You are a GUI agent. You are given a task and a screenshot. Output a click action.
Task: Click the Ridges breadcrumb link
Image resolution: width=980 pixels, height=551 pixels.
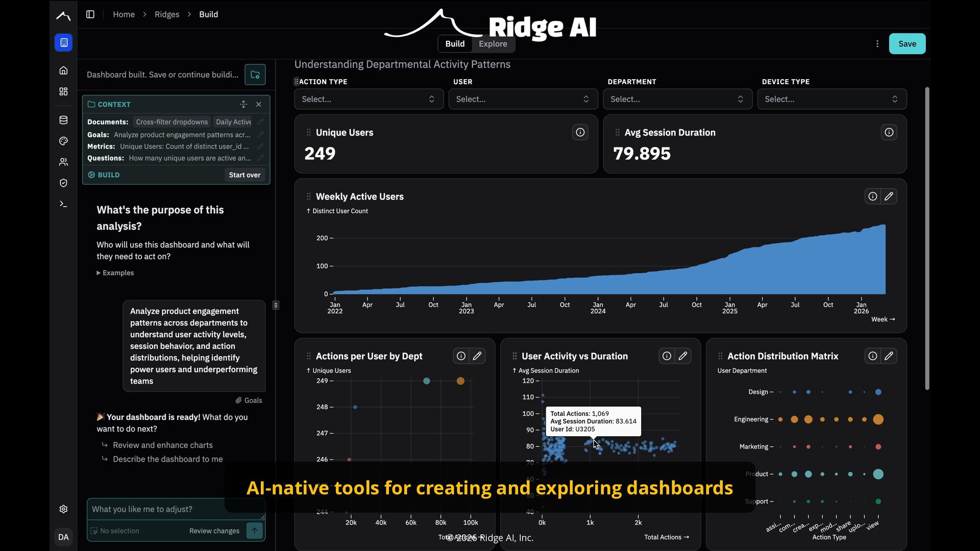167,14
